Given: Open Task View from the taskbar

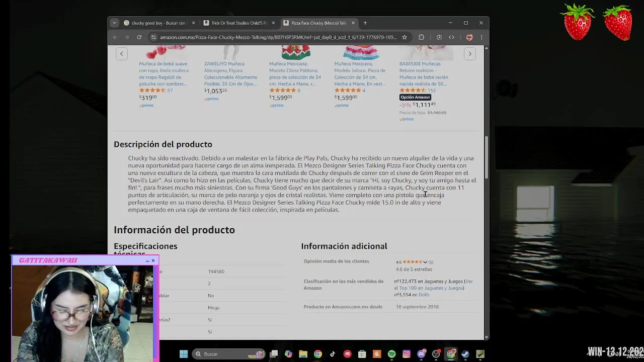Looking at the screenshot, I should coord(274,354).
